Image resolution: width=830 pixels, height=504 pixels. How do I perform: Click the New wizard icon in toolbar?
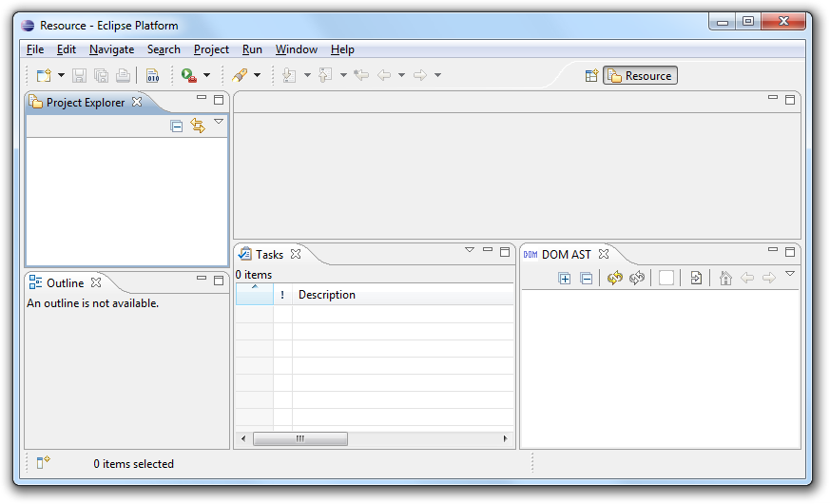(44, 75)
